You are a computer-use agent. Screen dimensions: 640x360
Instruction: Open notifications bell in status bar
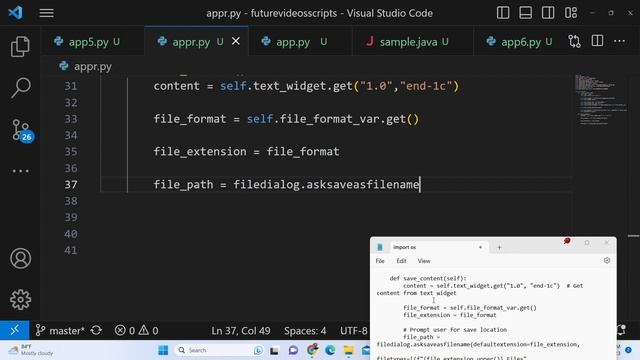point(622,330)
